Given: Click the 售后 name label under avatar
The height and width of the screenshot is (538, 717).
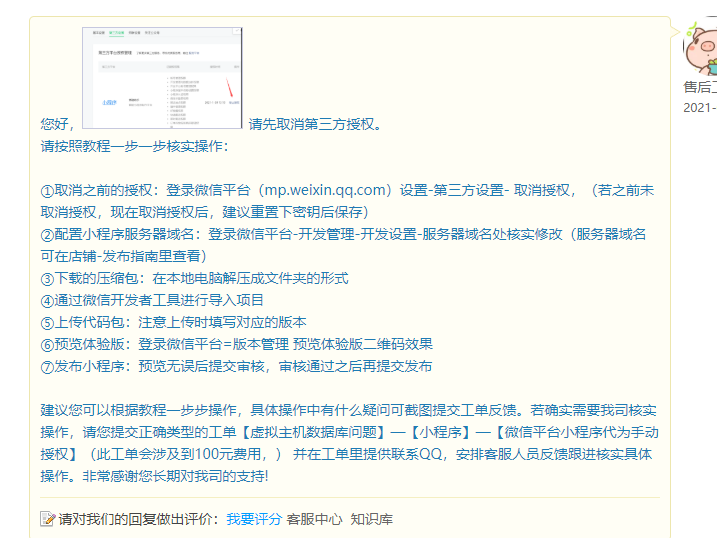Looking at the screenshot, I should pyautogui.click(x=700, y=87).
